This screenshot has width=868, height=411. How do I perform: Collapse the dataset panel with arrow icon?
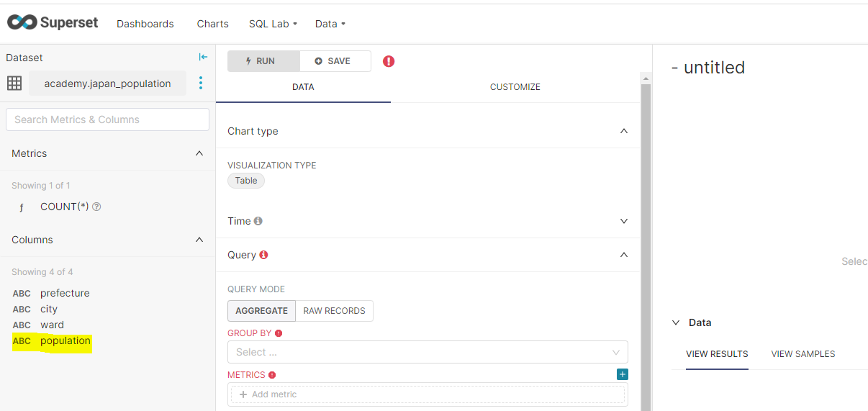(203, 58)
